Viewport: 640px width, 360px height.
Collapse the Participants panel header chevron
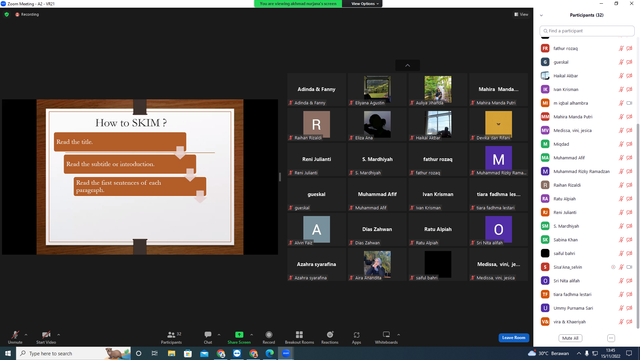coord(541,15)
